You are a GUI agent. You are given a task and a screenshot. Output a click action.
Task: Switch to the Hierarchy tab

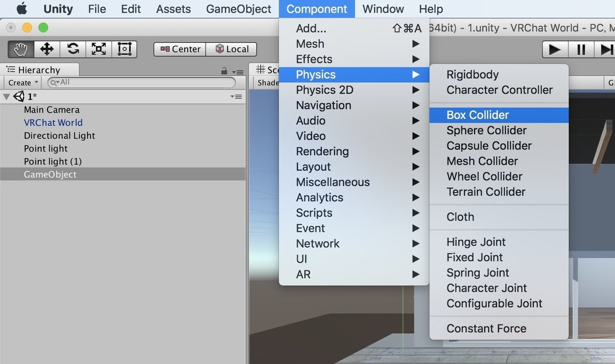(x=39, y=70)
